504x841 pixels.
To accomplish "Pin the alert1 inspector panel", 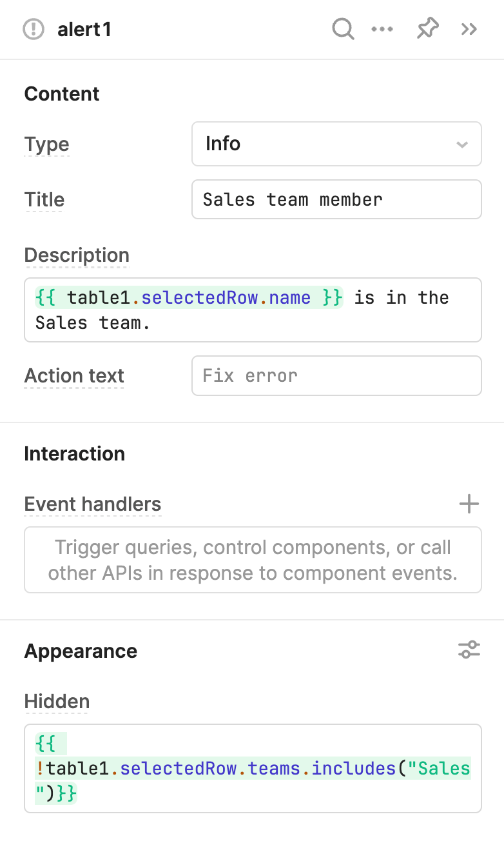I will pyautogui.click(x=427, y=29).
